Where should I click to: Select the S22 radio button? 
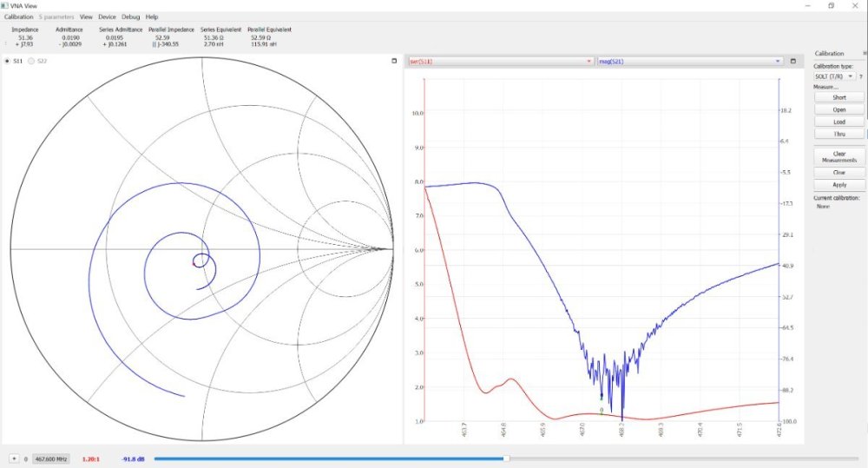pyautogui.click(x=32, y=61)
